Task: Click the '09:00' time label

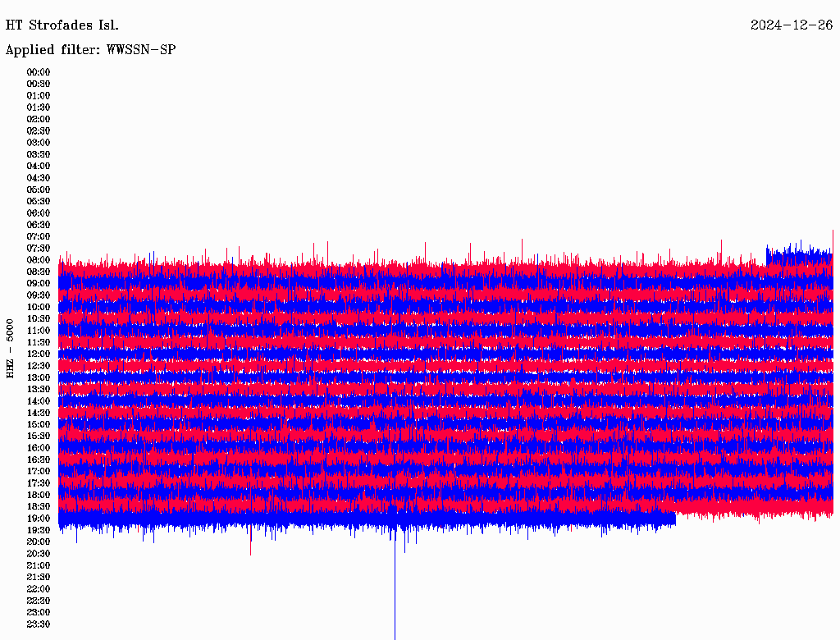Action: pyautogui.click(x=39, y=284)
